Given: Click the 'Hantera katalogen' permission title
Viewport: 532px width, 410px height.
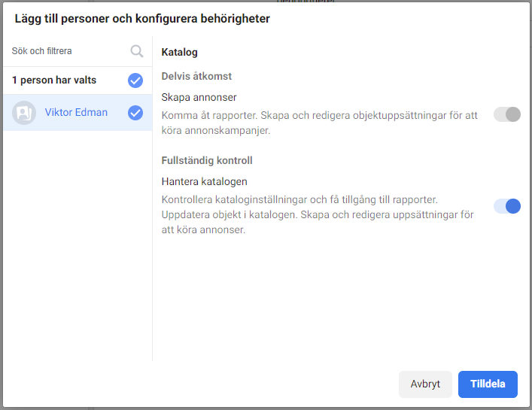Looking at the screenshot, I should coord(204,181).
